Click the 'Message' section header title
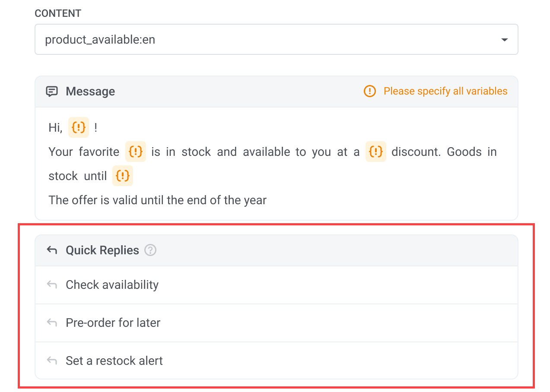550x392 pixels. (90, 92)
